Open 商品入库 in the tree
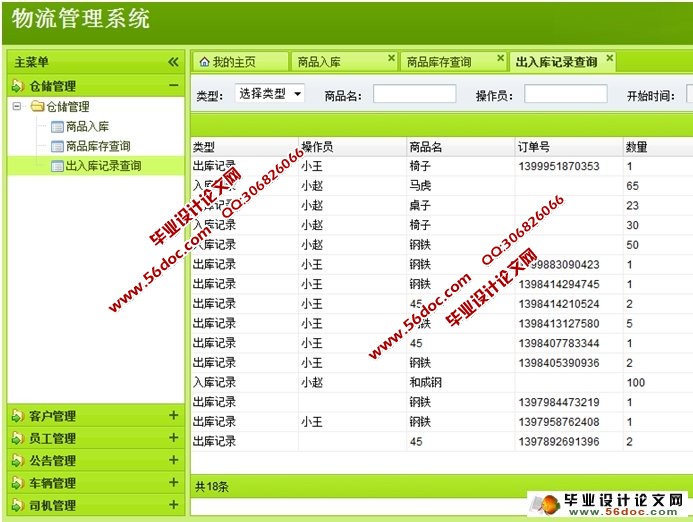 pos(87,127)
